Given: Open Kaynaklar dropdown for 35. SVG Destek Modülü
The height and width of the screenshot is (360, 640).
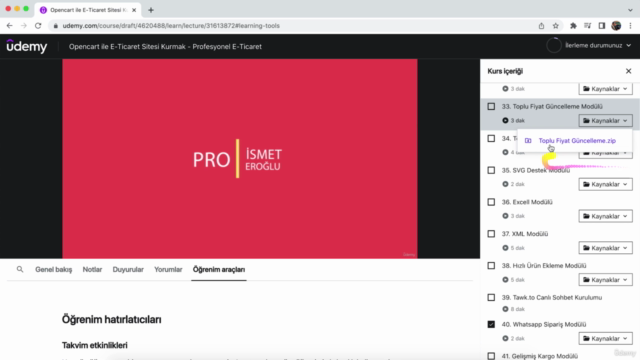Looking at the screenshot, I should (x=605, y=184).
